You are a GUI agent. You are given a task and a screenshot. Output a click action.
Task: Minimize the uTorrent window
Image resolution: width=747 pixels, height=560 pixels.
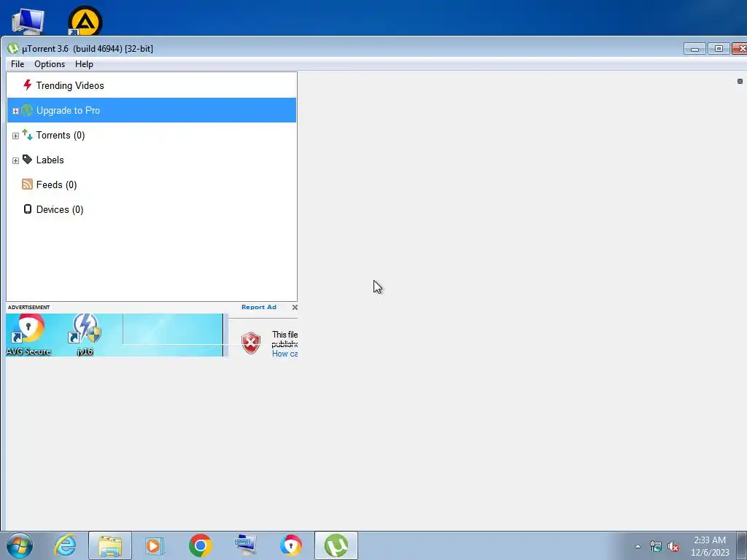tap(694, 49)
